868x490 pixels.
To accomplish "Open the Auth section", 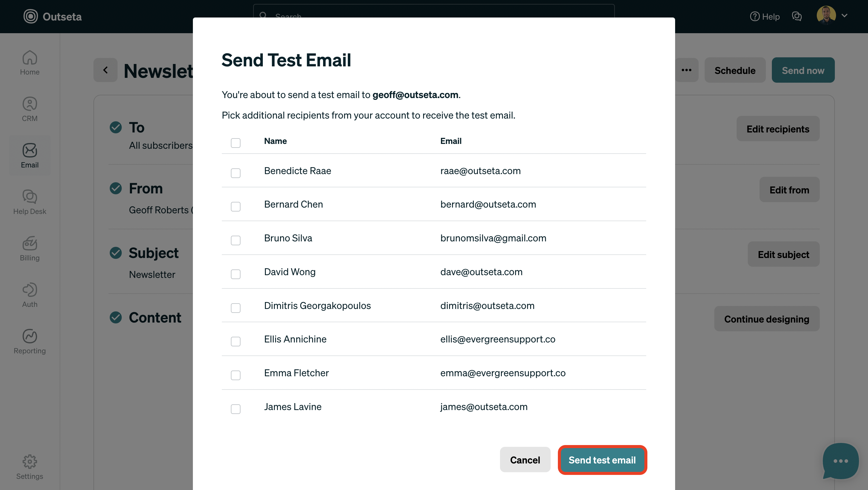I will [x=30, y=294].
